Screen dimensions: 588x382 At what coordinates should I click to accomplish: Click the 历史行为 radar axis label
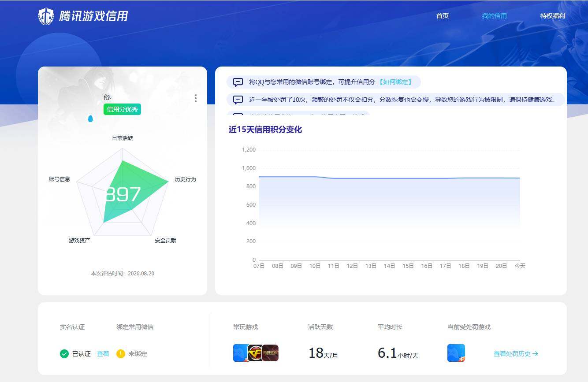(186, 179)
